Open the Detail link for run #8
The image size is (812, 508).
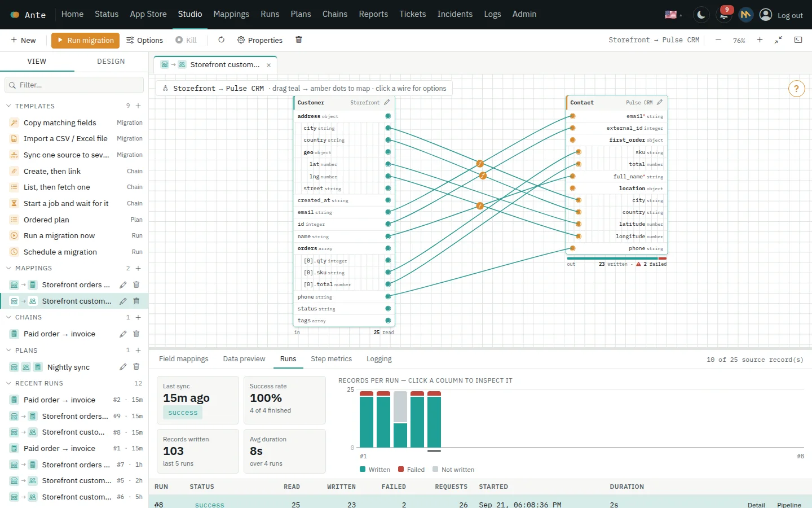point(756,505)
